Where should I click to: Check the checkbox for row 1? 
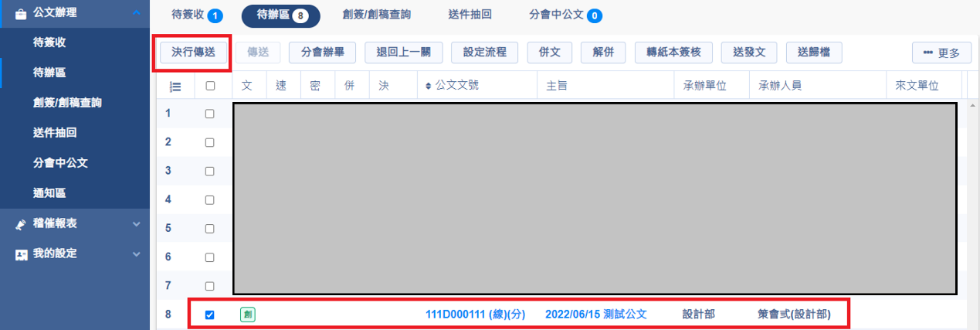point(210,114)
